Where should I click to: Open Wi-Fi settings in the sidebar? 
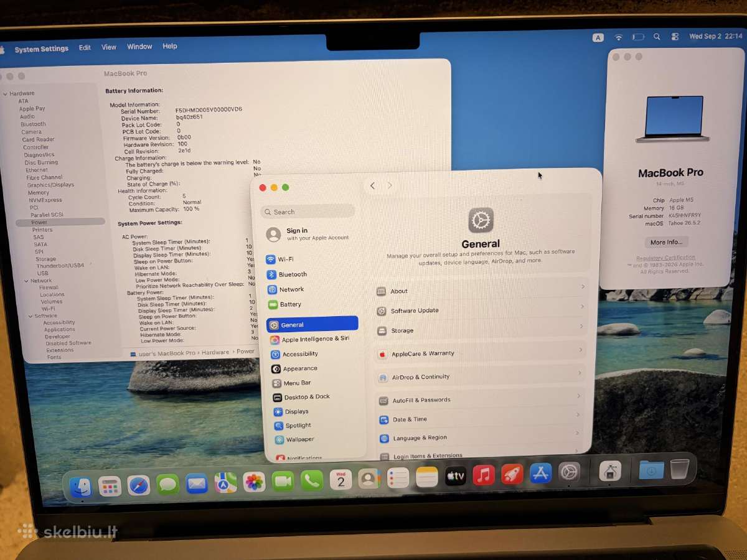[280, 259]
